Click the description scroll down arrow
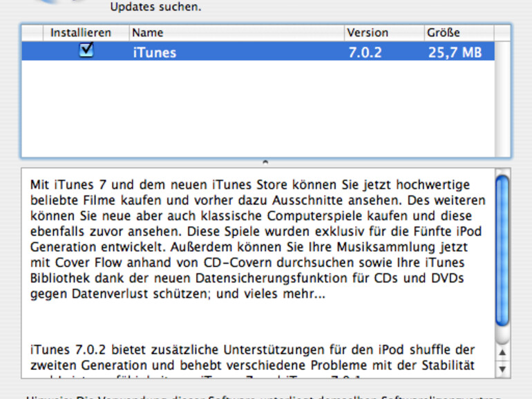The width and height of the screenshot is (532, 399). [502, 369]
